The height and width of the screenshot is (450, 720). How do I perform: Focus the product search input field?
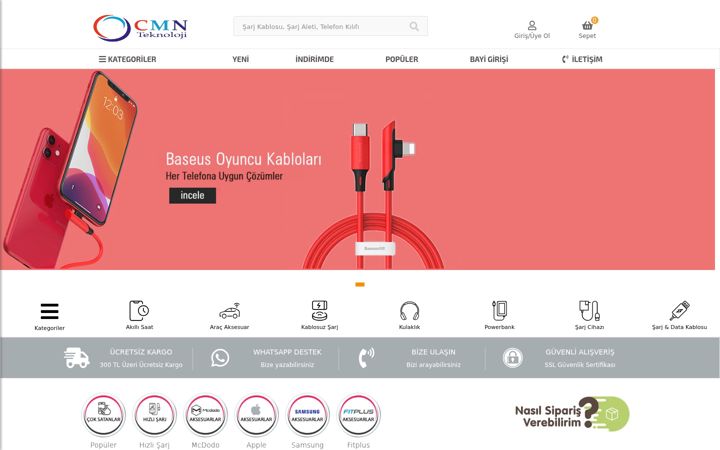pos(331,26)
